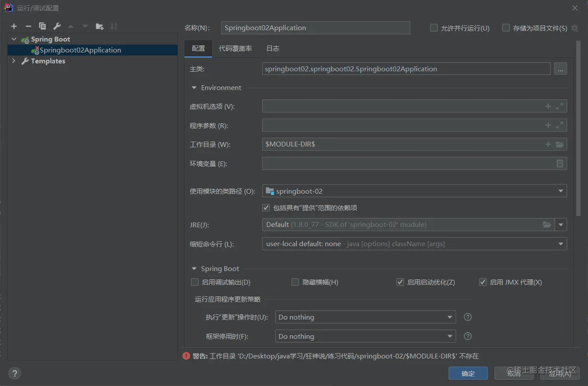This screenshot has width=588, height=386.
Task: Switch to the 日志 tab
Action: pos(273,49)
